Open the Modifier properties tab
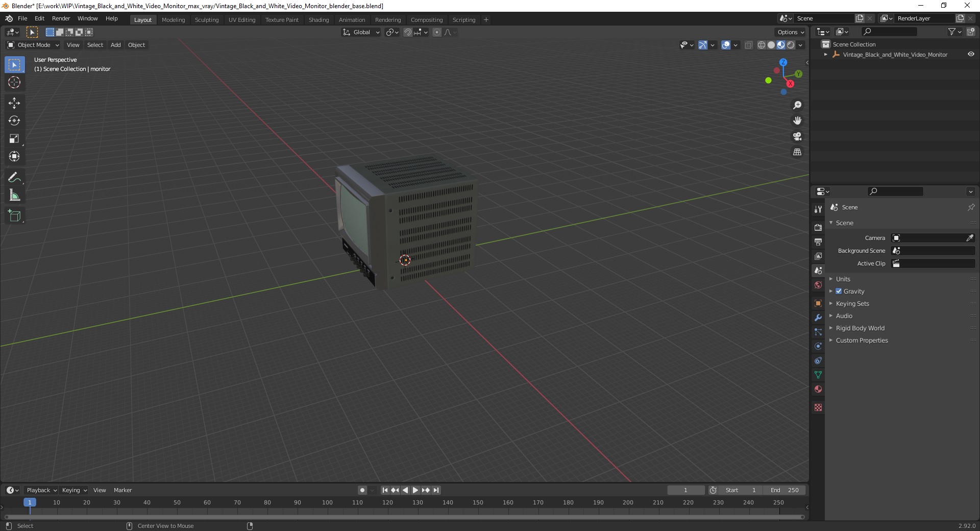Image resolution: width=980 pixels, height=531 pixels. (x=818, y=318)
